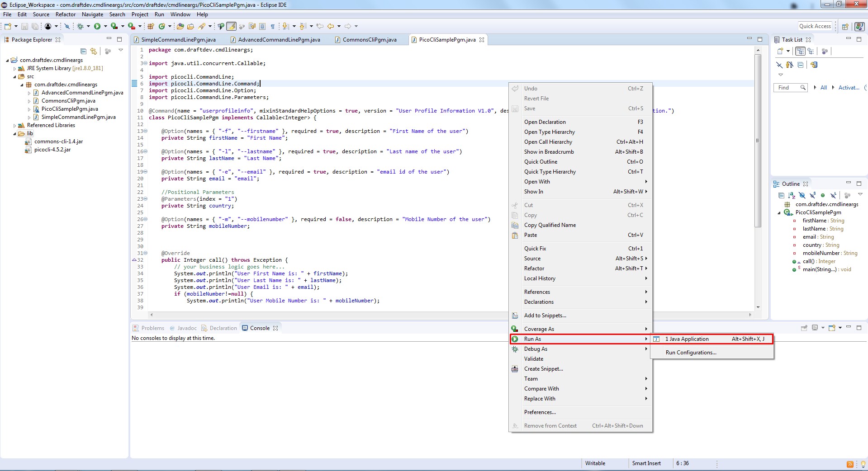The image size is (868, 471).
Task: Sort Outline members alphabetically
Action: (x=791, y=195)
